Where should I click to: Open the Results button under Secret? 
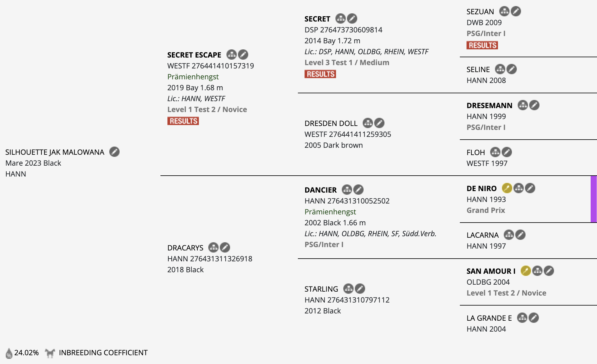pyautogui.click(x=320, y=74)
